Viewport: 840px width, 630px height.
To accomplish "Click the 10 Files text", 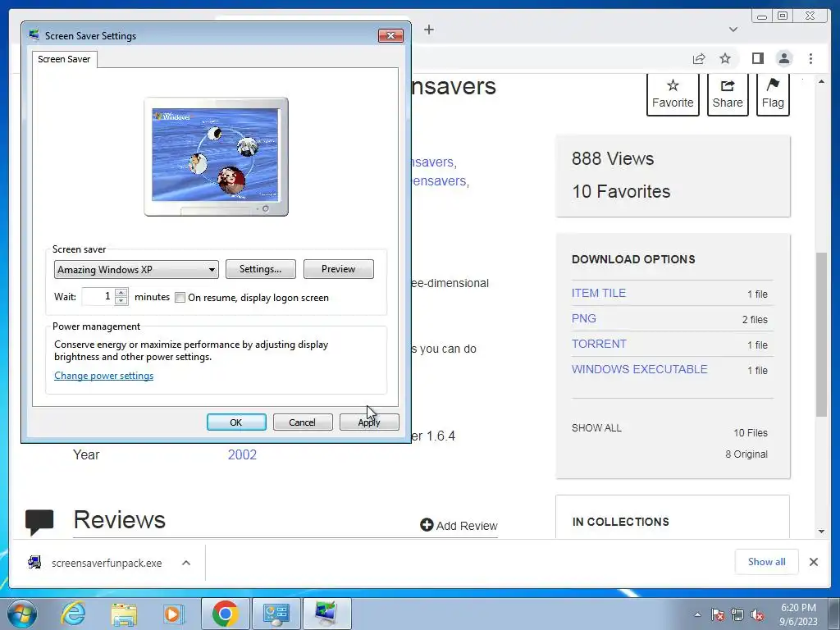I will pos(751,433).
